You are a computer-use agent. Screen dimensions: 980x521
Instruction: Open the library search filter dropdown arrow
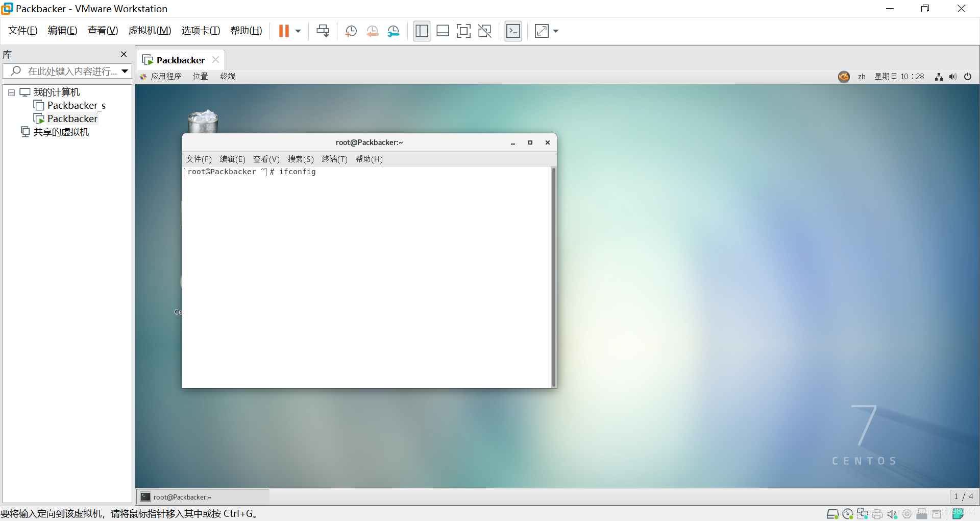[125, 71]
